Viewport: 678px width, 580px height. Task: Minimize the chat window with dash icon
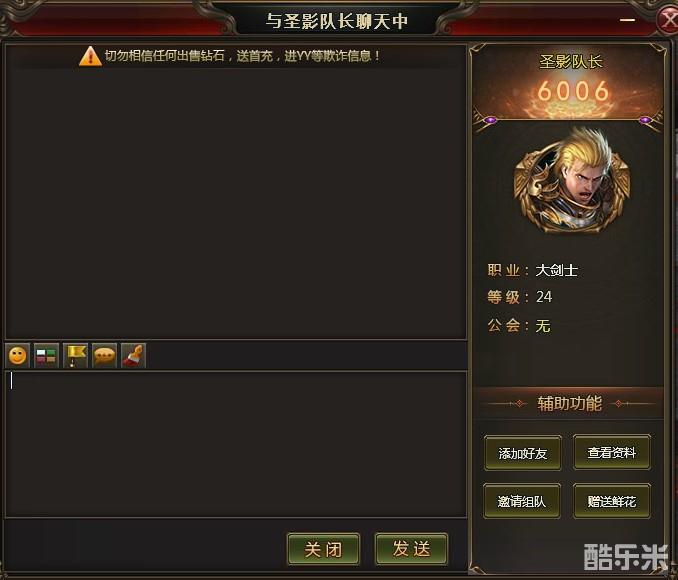pos(627,19)
